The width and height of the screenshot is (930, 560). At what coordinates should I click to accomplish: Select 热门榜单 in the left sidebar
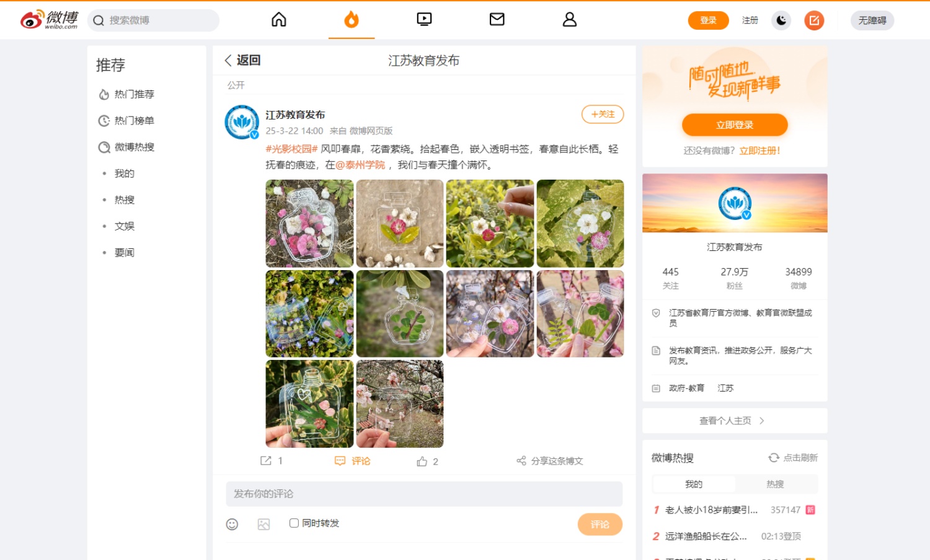tap(134, 121)
